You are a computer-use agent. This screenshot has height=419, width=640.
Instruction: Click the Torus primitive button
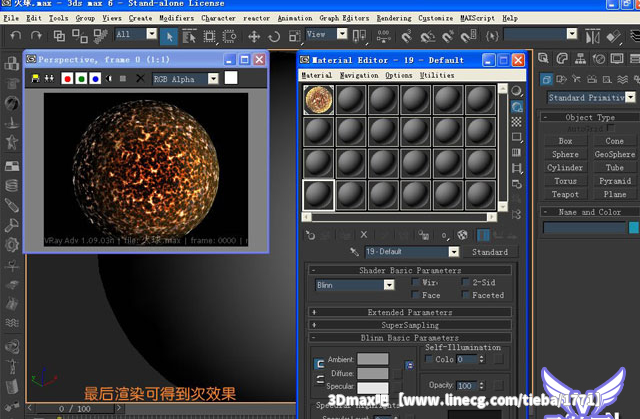pyautogui.click(x=565, y=181)
